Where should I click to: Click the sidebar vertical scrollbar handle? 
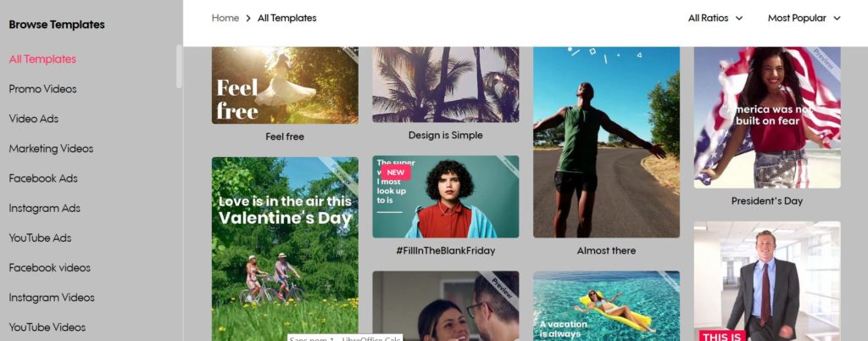179,67
